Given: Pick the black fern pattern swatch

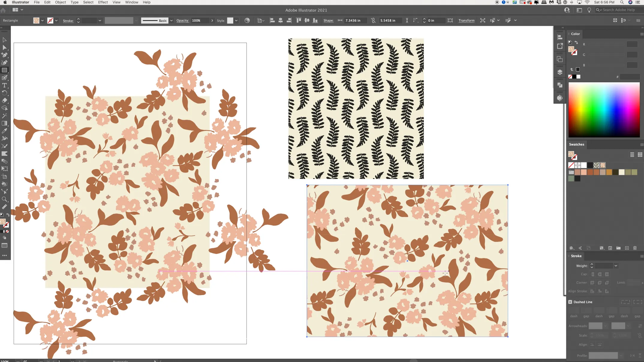Looking at the screenshot, I should (596, 165).
